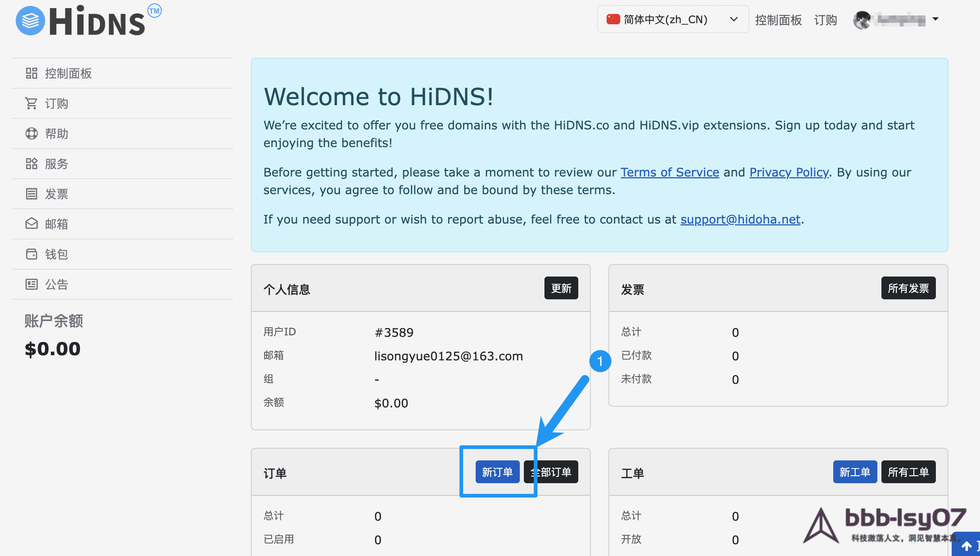Click the user avatar in header
Screen dimensions: 980x556
coord(862,20)
